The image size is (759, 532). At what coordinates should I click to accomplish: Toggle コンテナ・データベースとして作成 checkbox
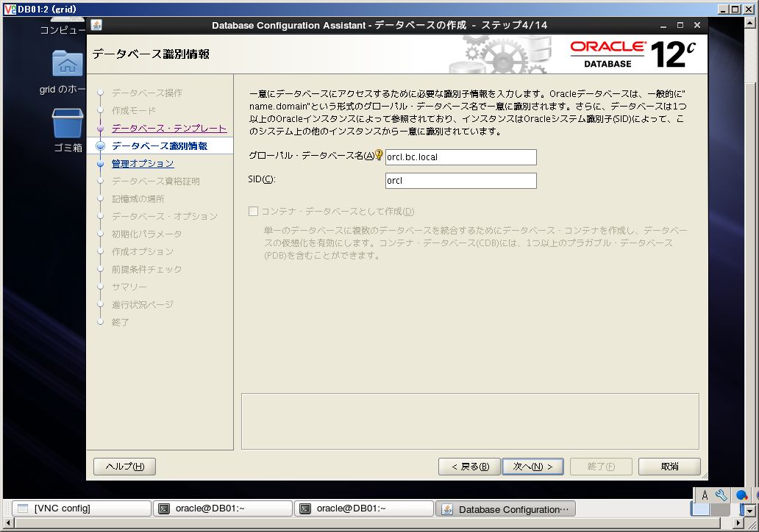coord(253,212)
